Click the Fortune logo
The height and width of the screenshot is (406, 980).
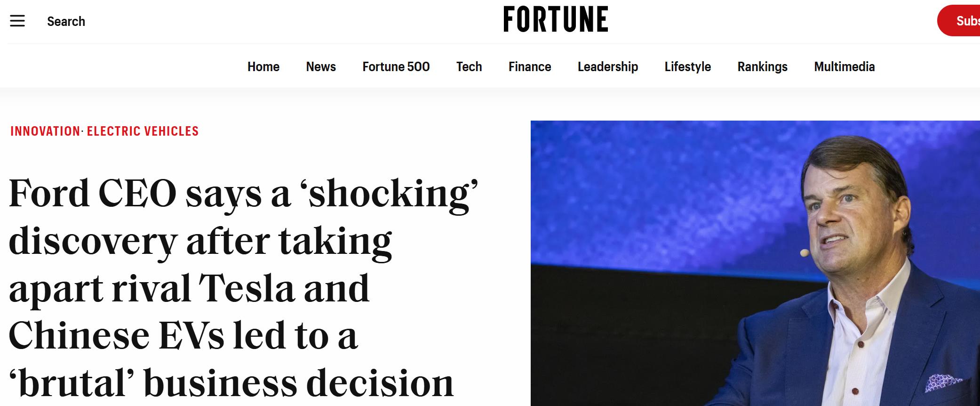click(555, 19)
